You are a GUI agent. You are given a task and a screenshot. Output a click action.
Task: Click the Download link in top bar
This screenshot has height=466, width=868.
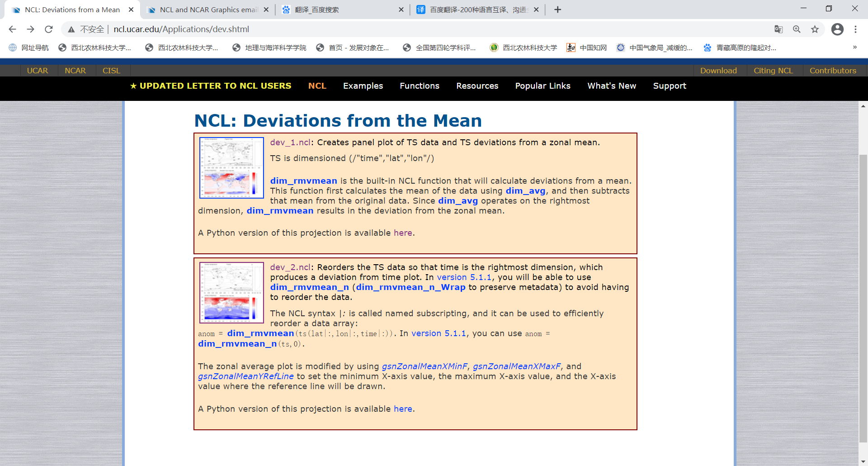click(718, 71)
